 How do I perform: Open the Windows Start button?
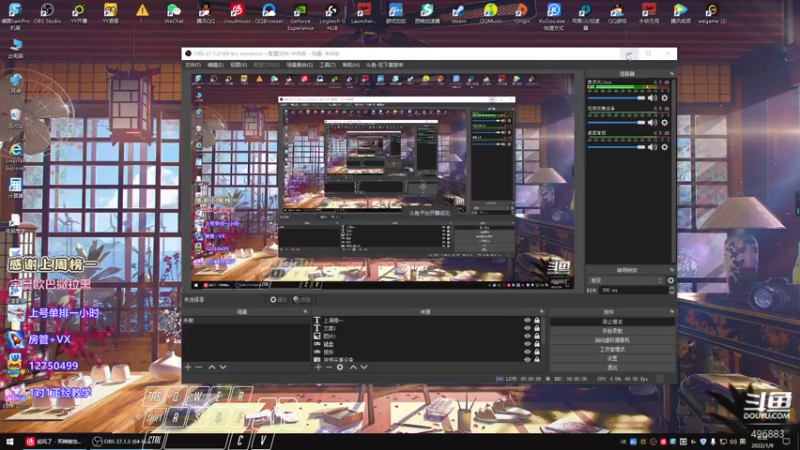(9, 441)
